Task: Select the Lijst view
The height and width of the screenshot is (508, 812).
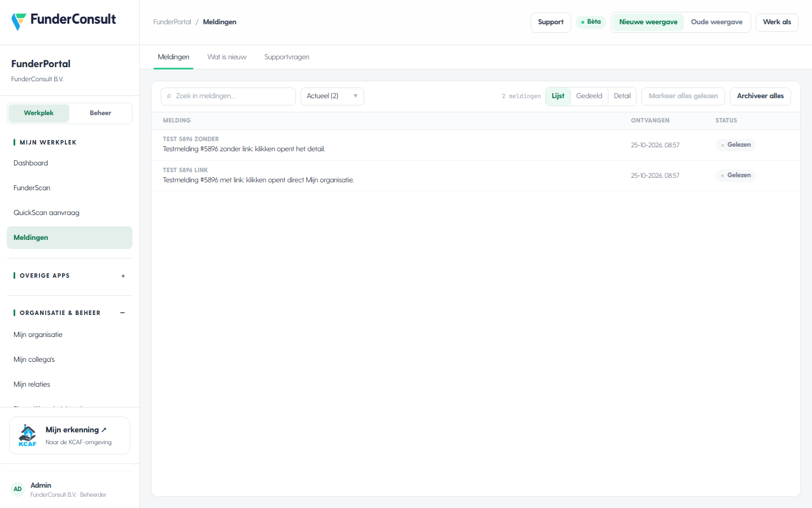Action: pos(558,96)
